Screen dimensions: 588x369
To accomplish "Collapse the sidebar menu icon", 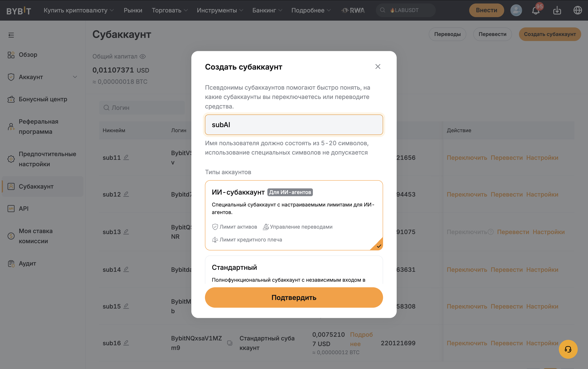I will coord(11,35).
